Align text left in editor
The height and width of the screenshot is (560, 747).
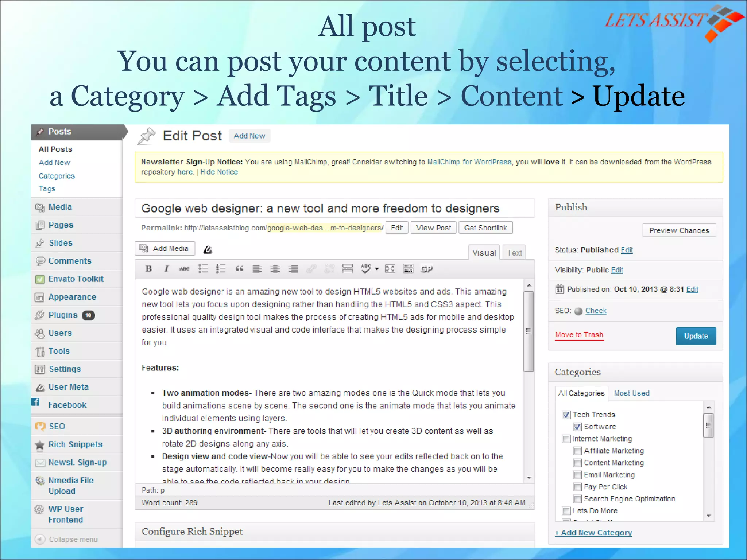point(257,269)
